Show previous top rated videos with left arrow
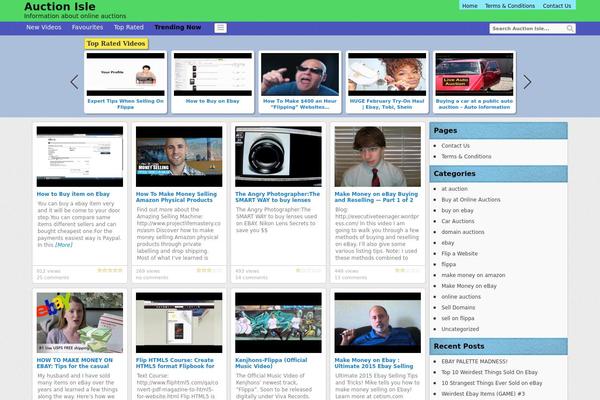This screenshot has height=400, width=600. (x=75, y=82)
